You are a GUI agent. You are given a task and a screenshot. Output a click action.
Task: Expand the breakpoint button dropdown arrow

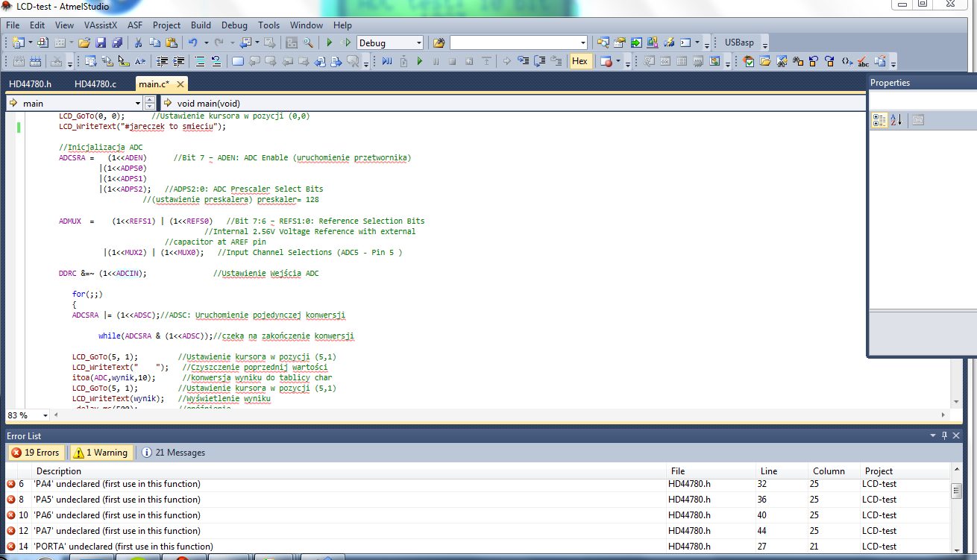617,61
